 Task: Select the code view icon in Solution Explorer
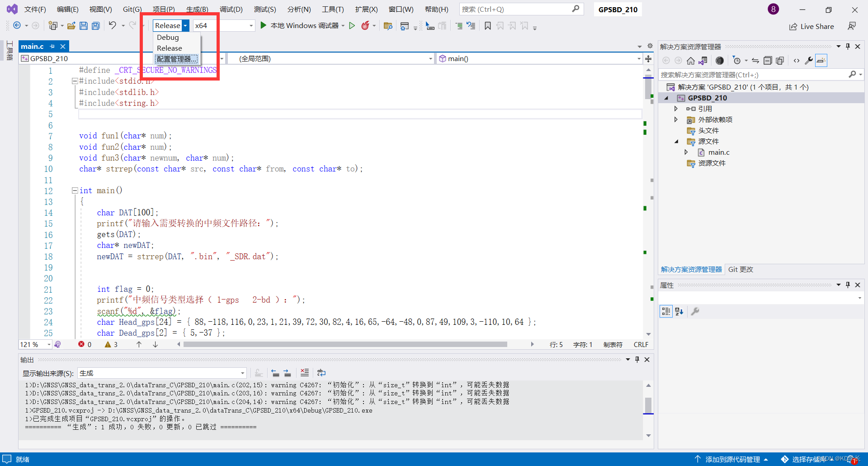click(797, 60)
